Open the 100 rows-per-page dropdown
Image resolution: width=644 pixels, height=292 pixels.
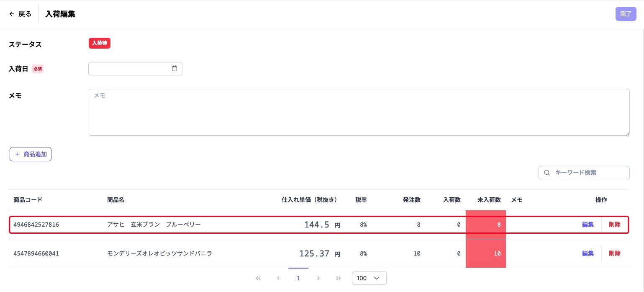[369, 278]
